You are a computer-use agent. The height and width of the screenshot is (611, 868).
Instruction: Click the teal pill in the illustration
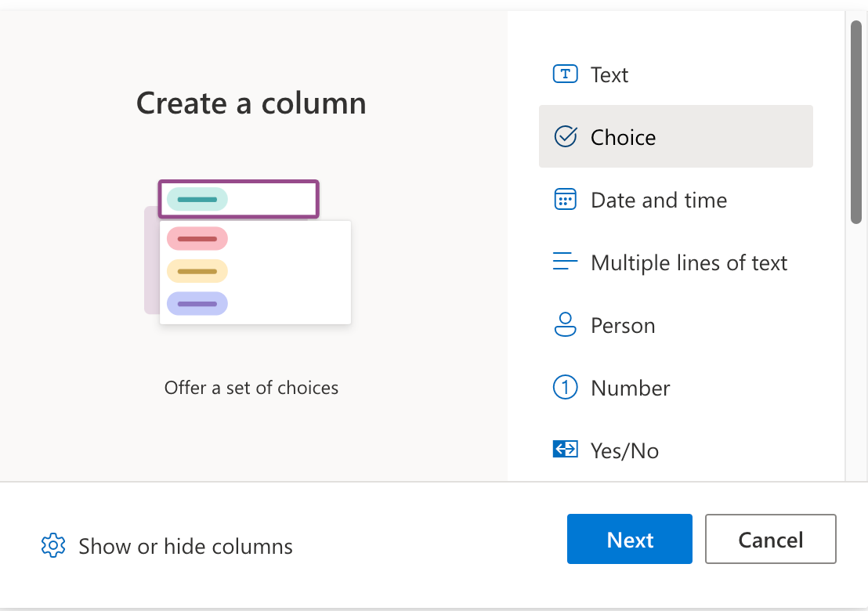[x=197, y=200]
